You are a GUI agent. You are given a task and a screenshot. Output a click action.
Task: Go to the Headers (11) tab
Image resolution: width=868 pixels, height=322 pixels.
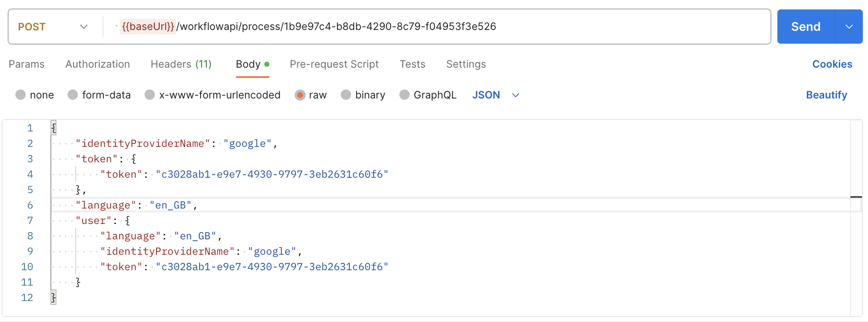[181, 64]
